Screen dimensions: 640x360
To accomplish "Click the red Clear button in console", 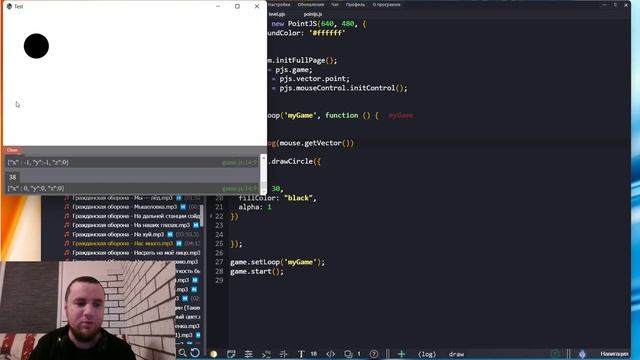I will coord(12,150).
